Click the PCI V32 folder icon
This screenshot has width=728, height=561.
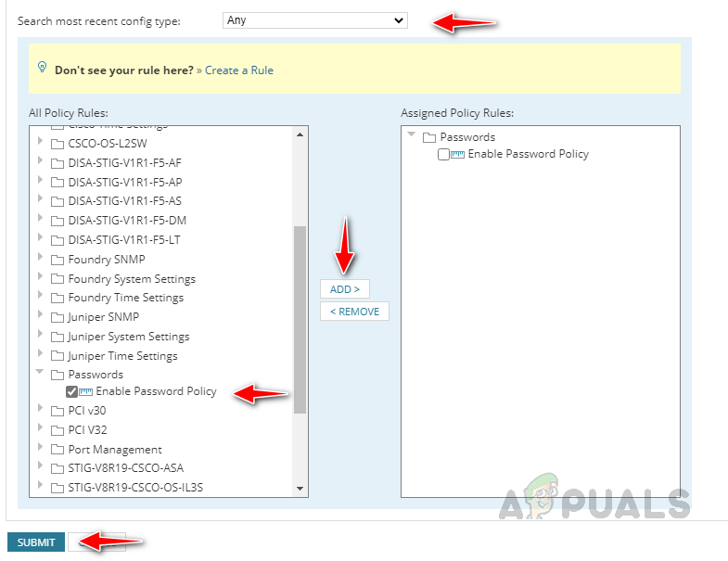pos(57,430)
